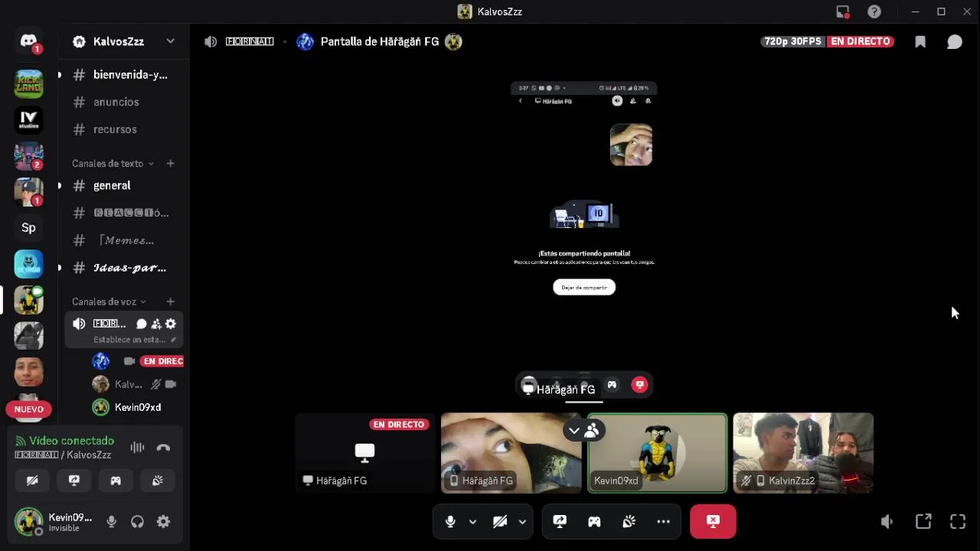Pop out the stream window

(923, 522)
